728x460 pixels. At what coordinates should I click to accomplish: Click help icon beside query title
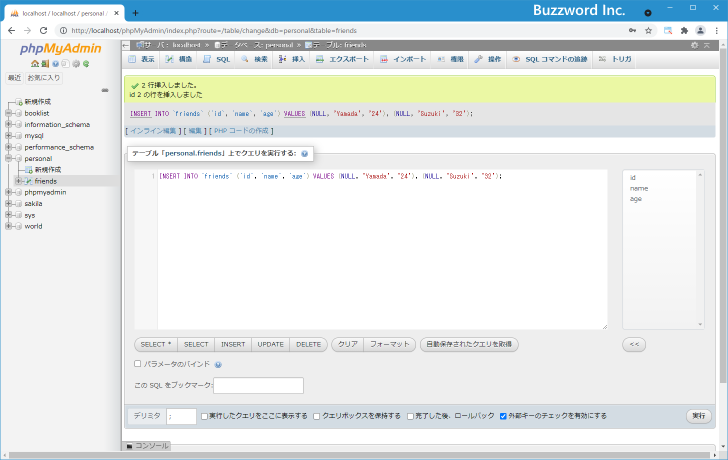304,154
